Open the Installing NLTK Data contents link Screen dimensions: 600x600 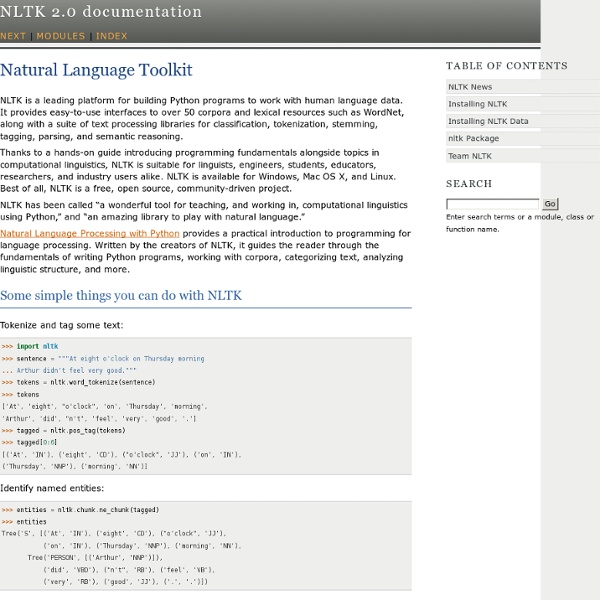[488, 121]
